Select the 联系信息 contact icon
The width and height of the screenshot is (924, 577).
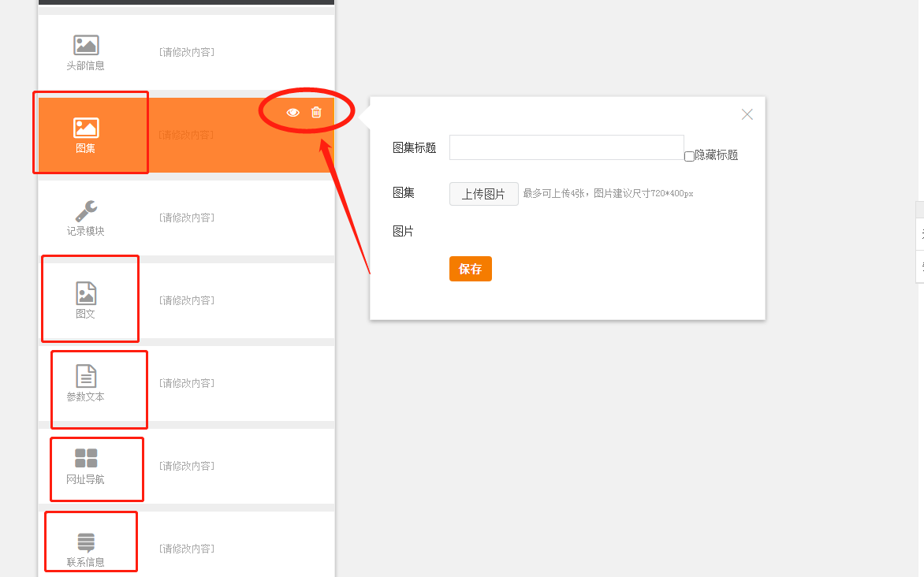pos(86,542)
